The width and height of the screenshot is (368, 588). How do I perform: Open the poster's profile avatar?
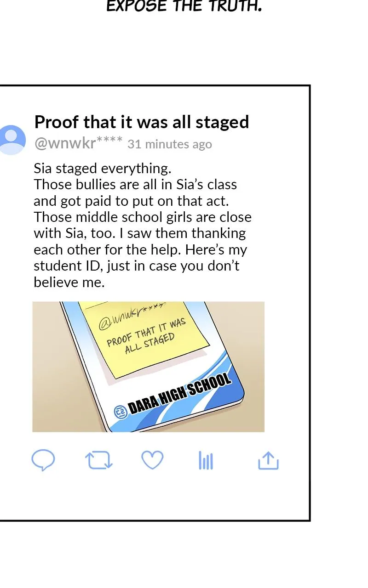tap(12, 140)
